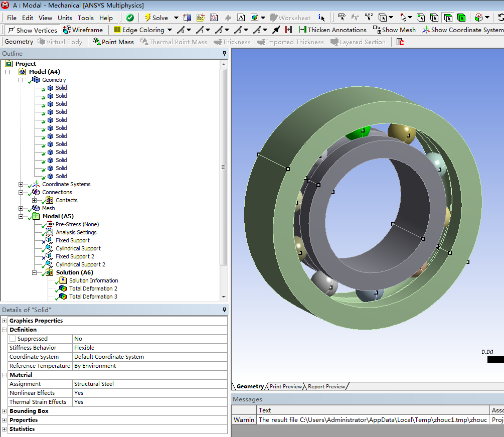The image size is (504, 437).
Task: Collapse the Geometry tree node
Action: point(21,80)
